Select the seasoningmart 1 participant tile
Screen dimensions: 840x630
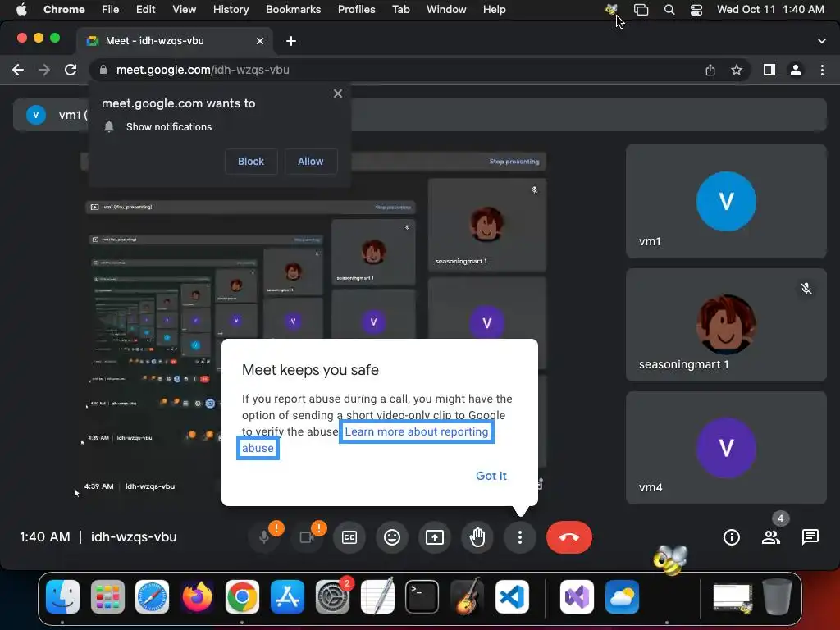point(726,325)
